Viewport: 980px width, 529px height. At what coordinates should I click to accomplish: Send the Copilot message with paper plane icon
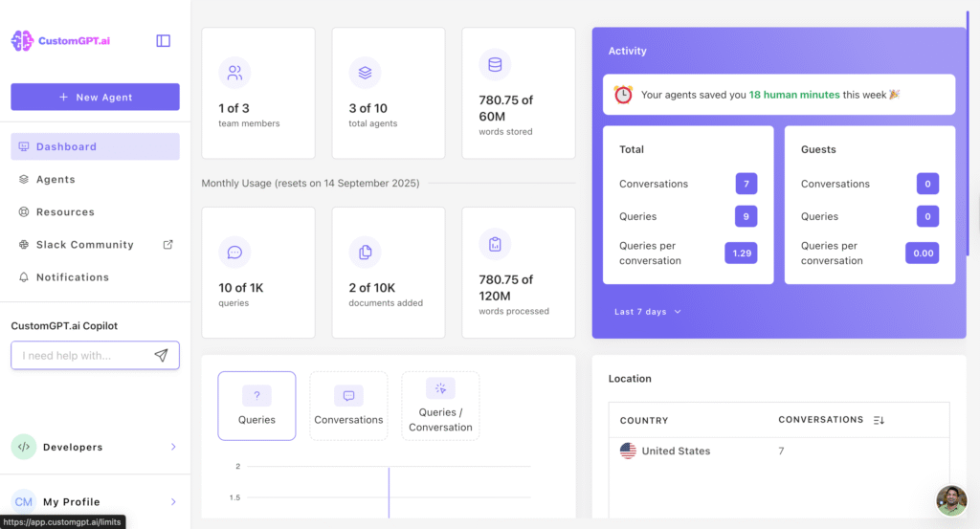click(161, 356)
